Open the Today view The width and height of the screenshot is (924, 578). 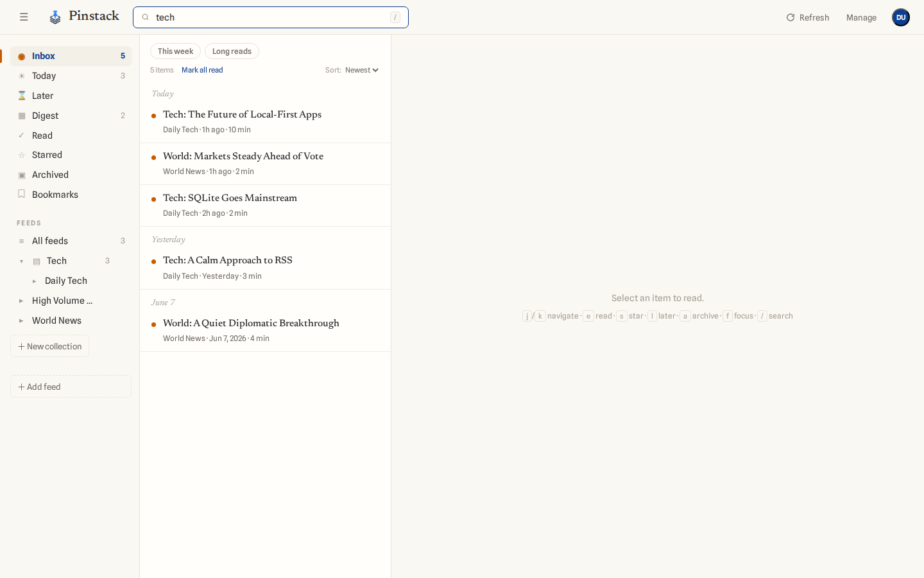(71, 76)
